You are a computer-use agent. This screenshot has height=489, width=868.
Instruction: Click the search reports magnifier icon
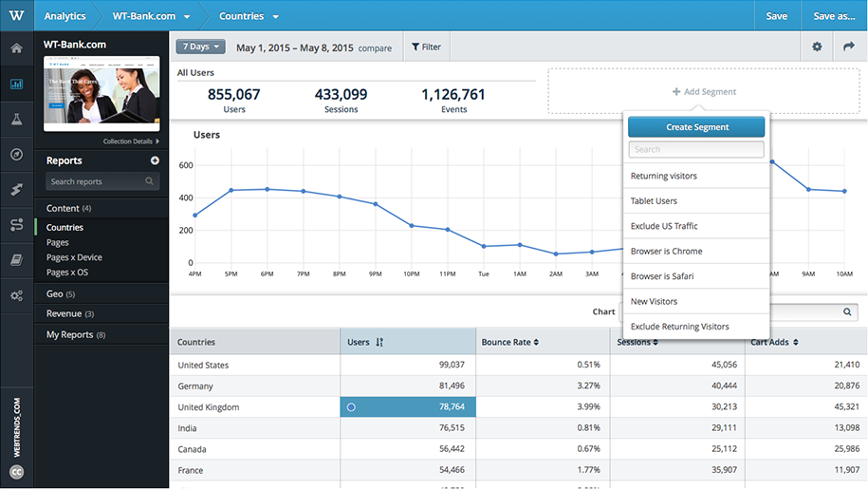149,181
